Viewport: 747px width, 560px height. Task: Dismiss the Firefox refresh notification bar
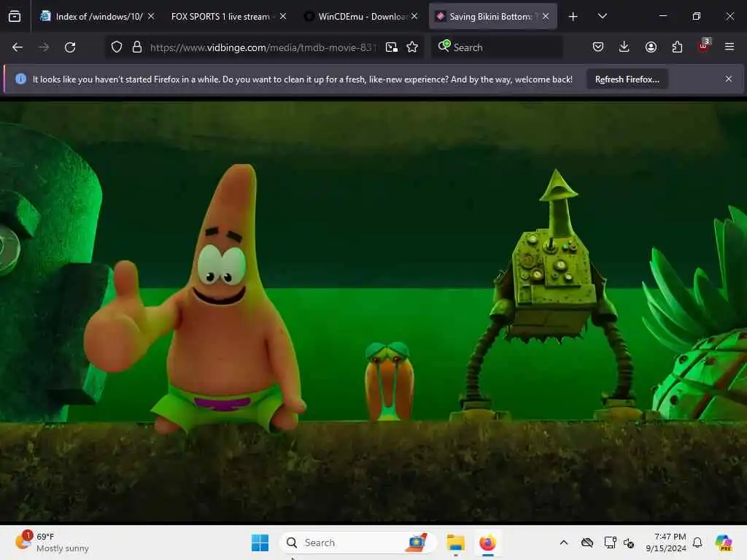click(729, 79)
